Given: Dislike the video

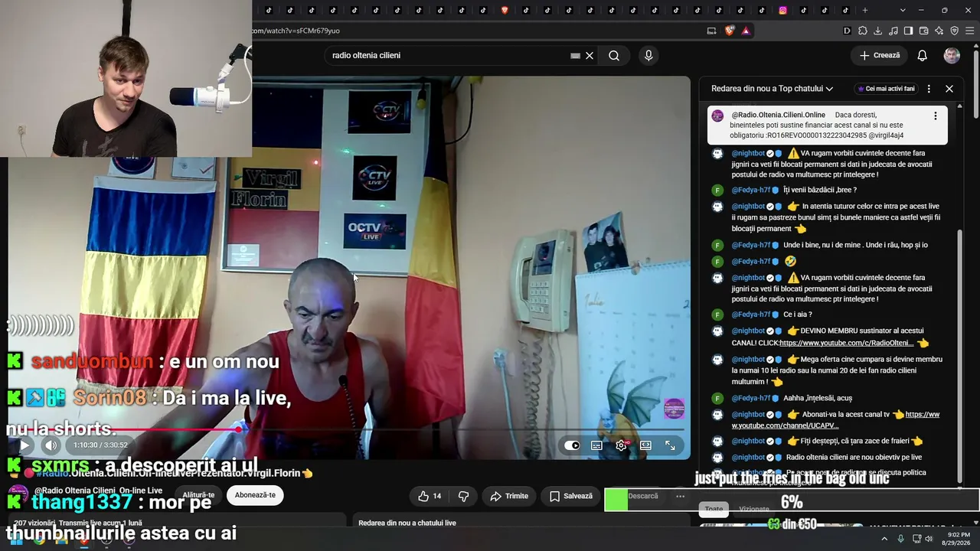Looking at the screenshot, I should tap(463, 496).
